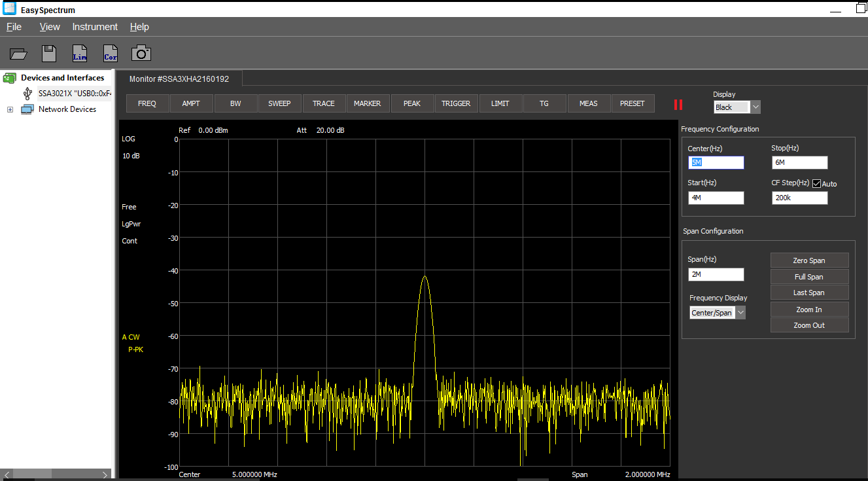Open the Lim limit file icon
868x481 pixels.
tap(80, 54)
